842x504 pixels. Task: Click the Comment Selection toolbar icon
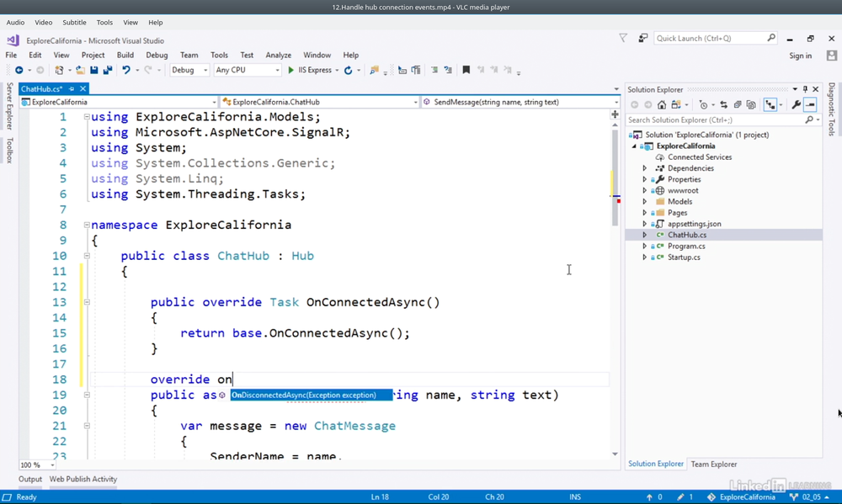click(x=434, y=71)
